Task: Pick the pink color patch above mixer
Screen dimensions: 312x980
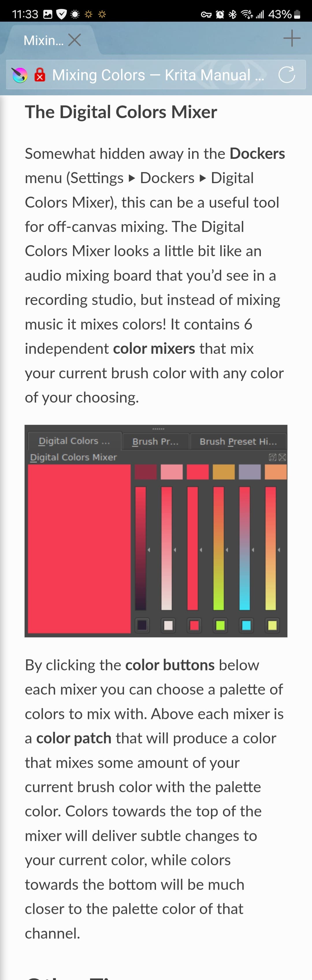Action: tap(172, 472)
